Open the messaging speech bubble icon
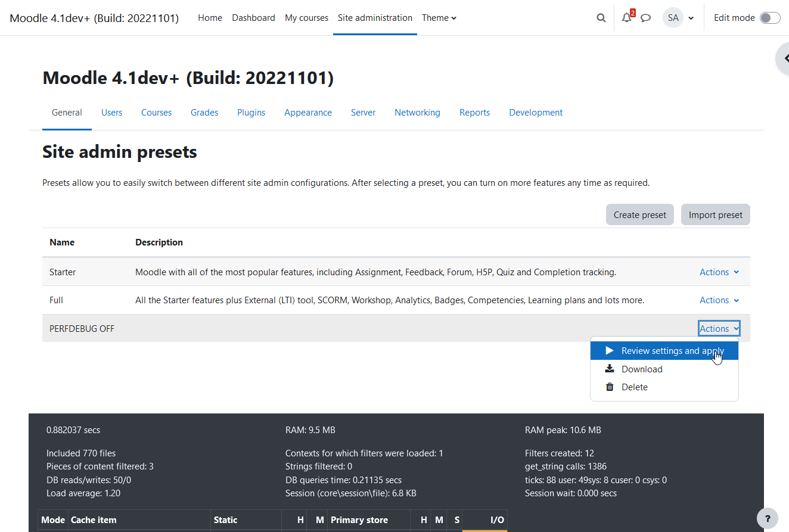The image size is (789, 532). pos(645,18)
